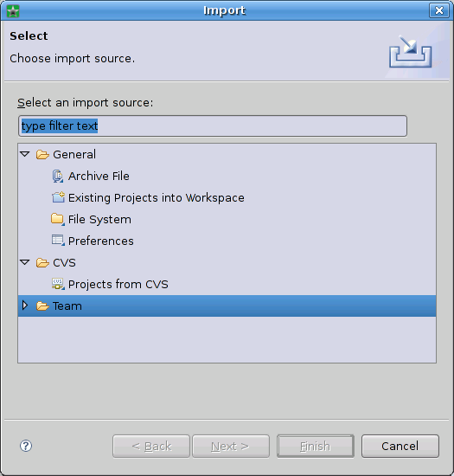Click the Preferences import icon
Screen dimensions: 454x476
click(58, 241)
